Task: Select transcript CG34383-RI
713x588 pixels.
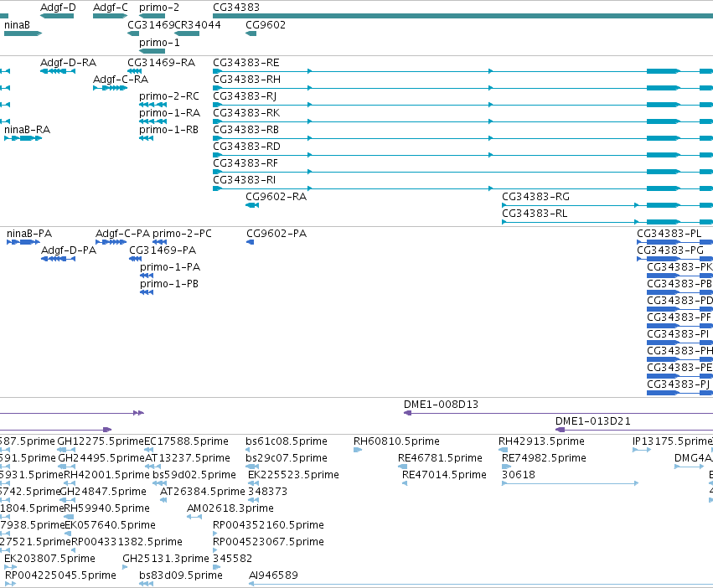Action: pyautogui.click(x=244, y=180)
